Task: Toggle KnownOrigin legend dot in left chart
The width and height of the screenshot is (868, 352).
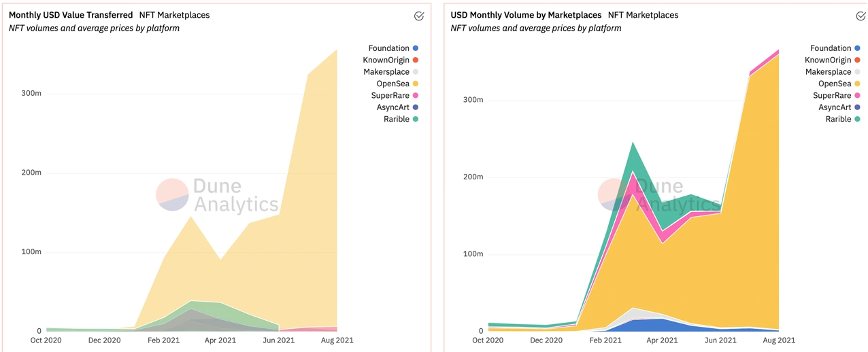Action: 416,60
